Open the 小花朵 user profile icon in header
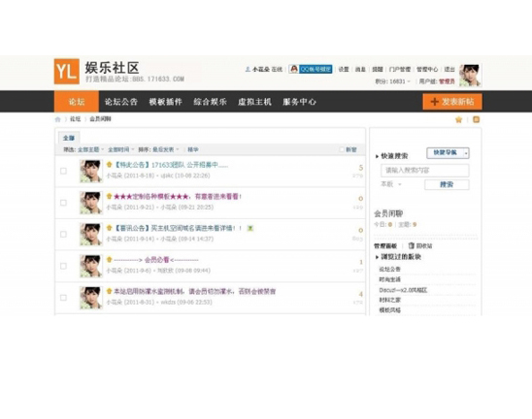Image resolution: width=532 pixels, height=419 pixels. 248,69
